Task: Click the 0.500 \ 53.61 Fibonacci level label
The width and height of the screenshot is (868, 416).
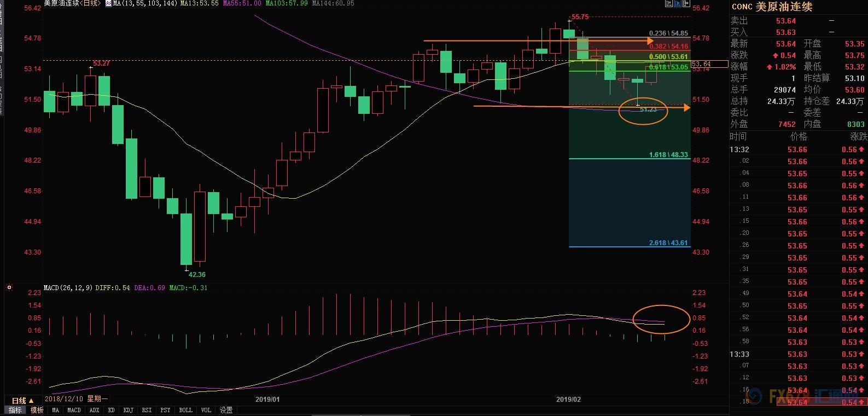Action: [668, 57]
